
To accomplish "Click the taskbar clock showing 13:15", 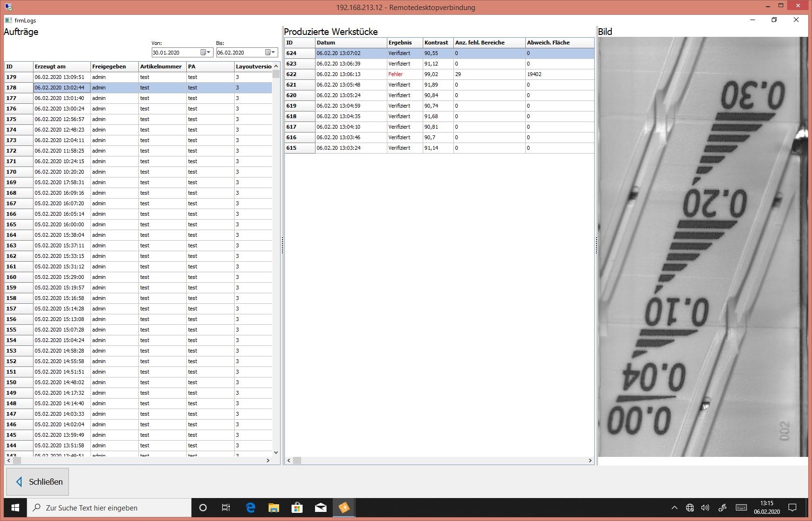I will click(x=767, y=508).
